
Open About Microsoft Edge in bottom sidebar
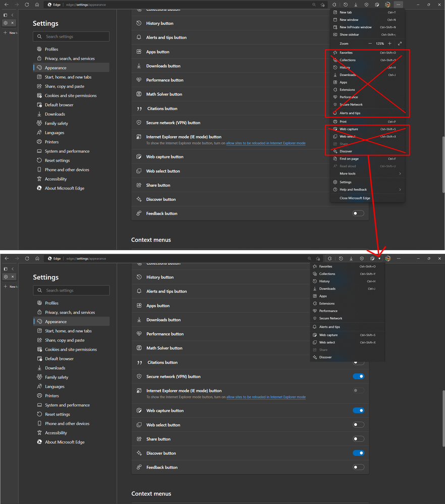pyautogui.click(x=71, y=442)
